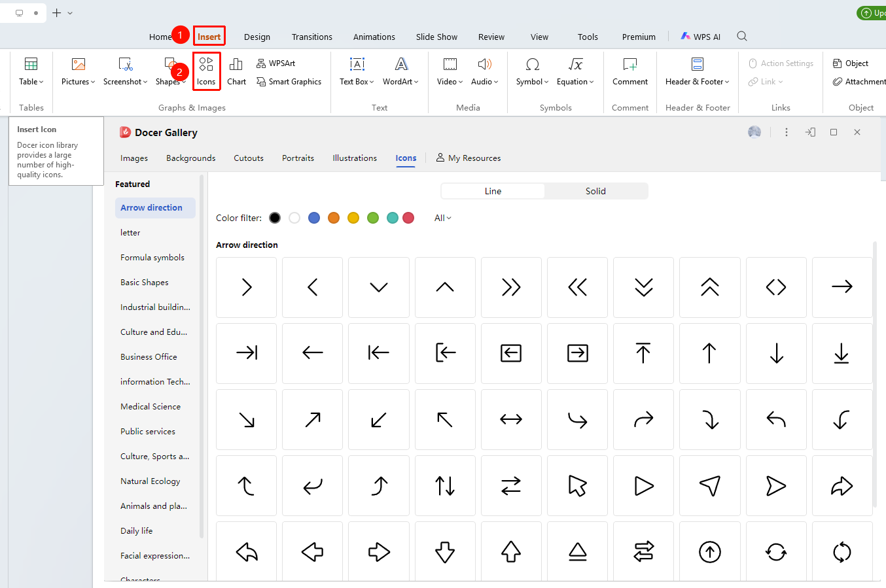This screenshot has width=886, height=588.
Task: Click the WPS AI button
Action: (x=701, y=37)
